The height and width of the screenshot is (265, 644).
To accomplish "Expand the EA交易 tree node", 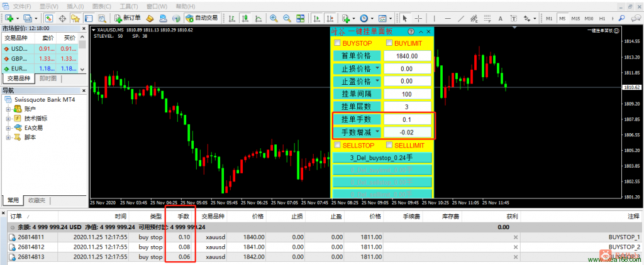I will tap(8, 127).
